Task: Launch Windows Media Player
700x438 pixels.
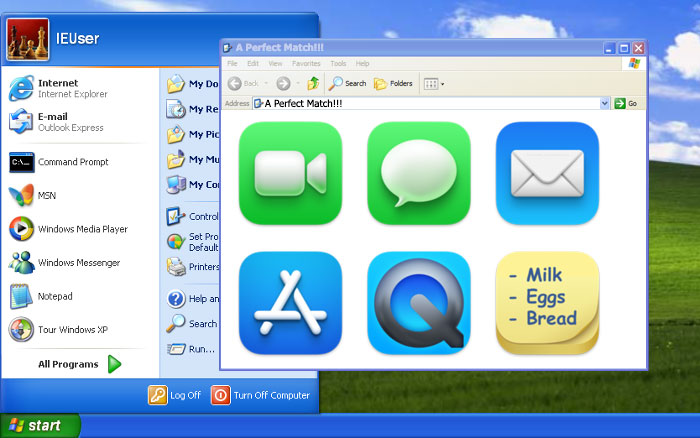Action: point(68,229)
